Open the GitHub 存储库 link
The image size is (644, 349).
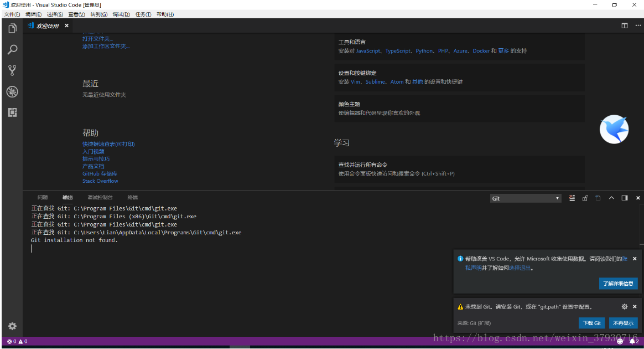coord(100,173)
